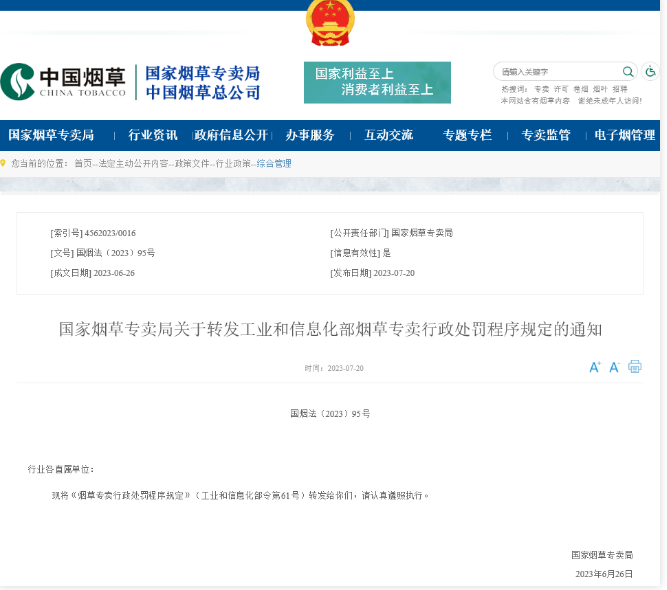The height and width of the screenshot is (590, 667).
Task: Click hot search keyword 专卖
Action: coord(541,89)
